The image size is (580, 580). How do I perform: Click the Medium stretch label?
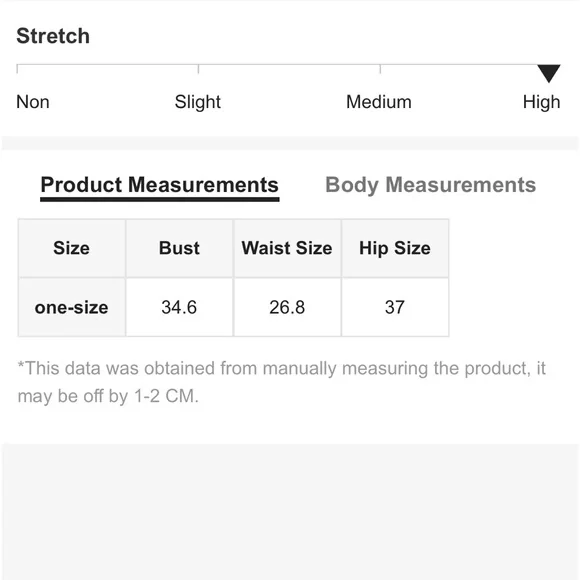(x=379, y=102)
